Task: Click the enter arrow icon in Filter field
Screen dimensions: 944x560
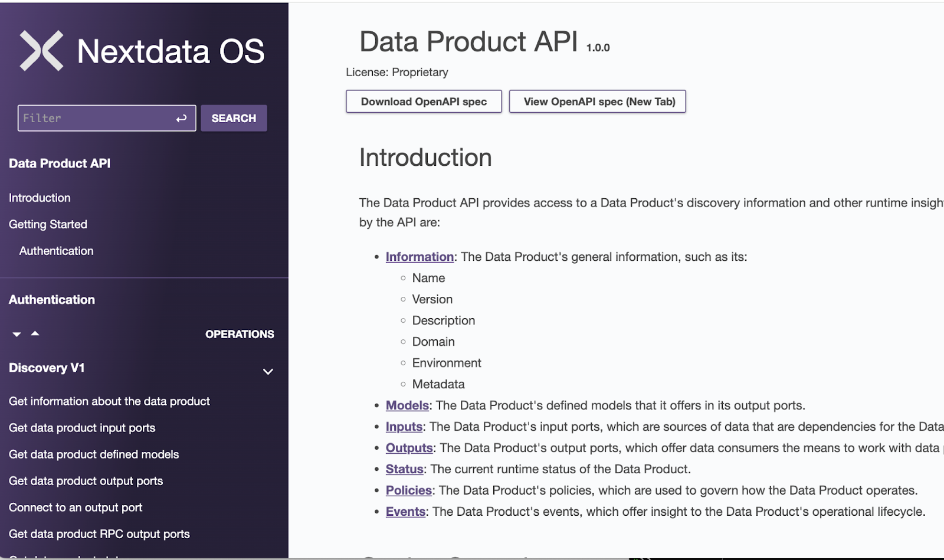Action: [181, 119]
